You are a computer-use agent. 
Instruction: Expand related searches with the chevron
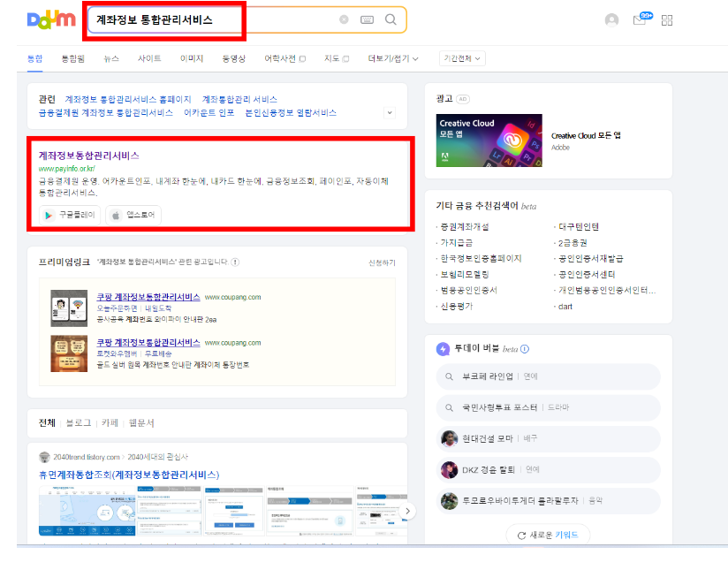390,112
